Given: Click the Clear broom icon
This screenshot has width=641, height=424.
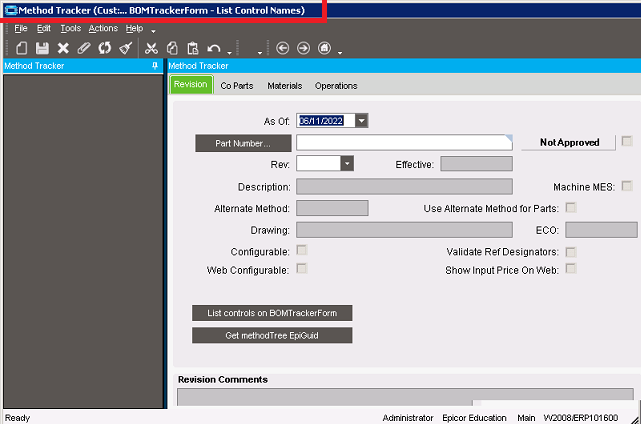Looking at the screenshot, I should [126, 48].
